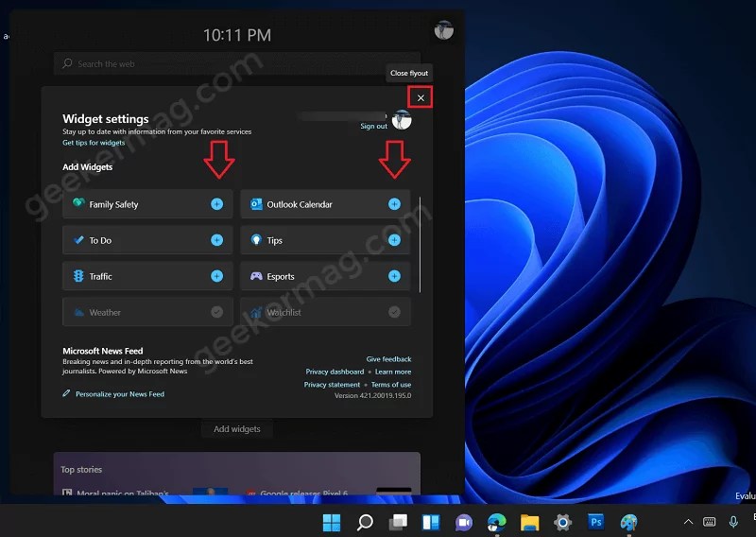Screen dimensions: 756x537
Task: Add the To Do widget plus icon
Action: 217,240
